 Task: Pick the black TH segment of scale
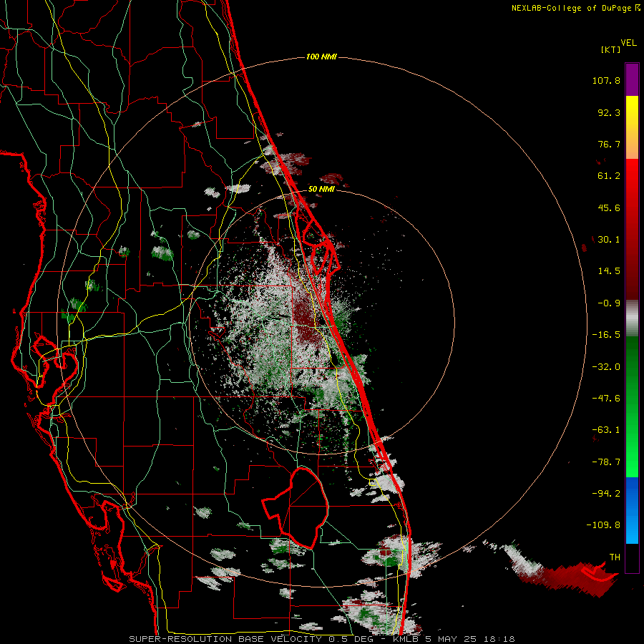(x=632, y=557)
